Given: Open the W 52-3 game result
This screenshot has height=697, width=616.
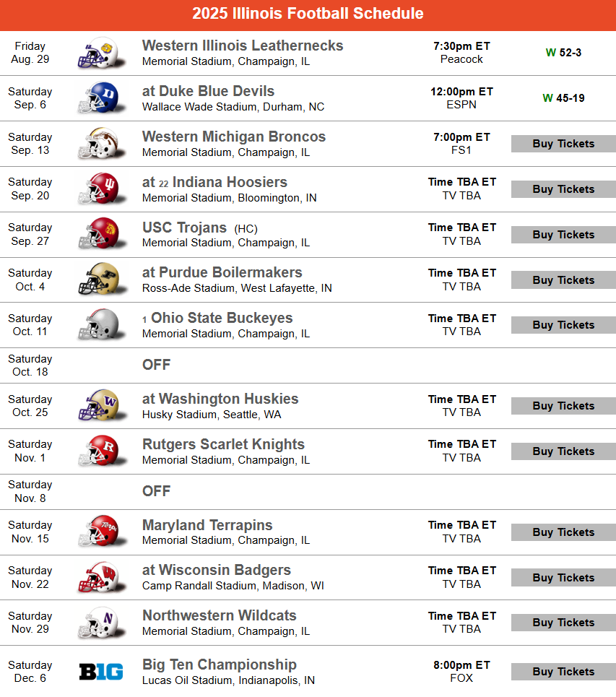Looking at the screenshot, I should [563, 53].
